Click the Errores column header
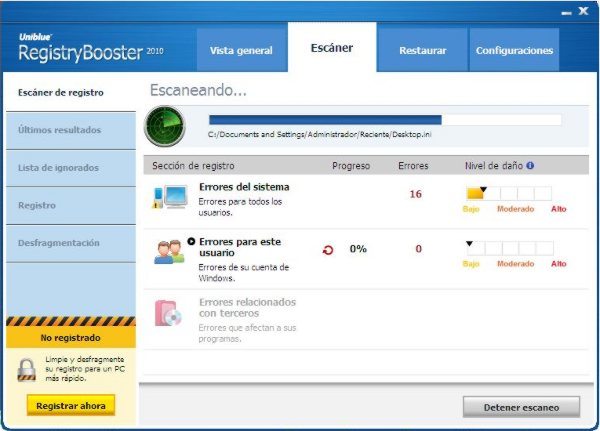 [x=413, y=166]
